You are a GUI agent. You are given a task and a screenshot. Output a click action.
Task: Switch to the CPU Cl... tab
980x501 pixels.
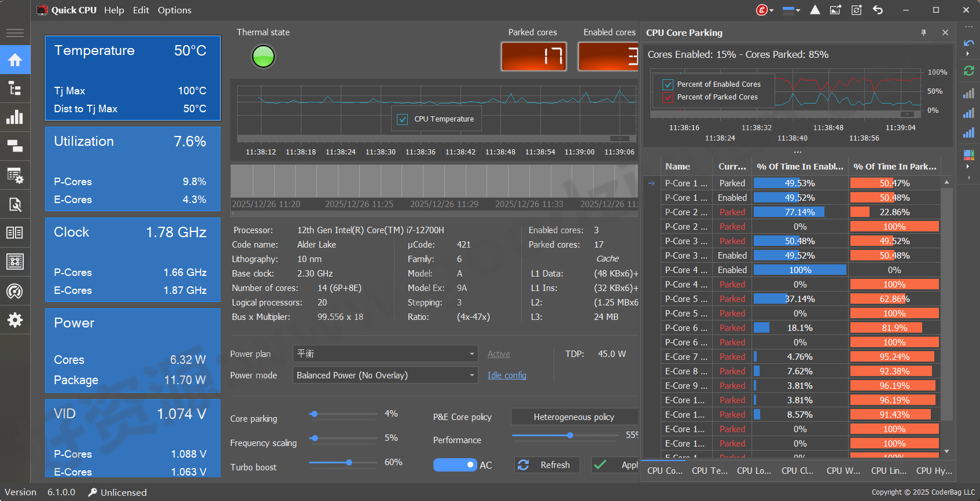point(797,471)
